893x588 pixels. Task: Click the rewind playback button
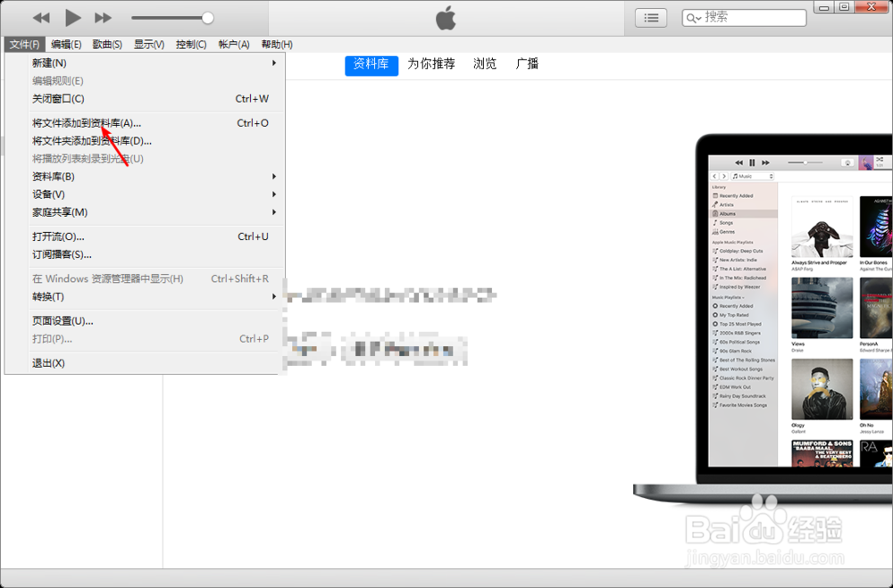(41, 18)
